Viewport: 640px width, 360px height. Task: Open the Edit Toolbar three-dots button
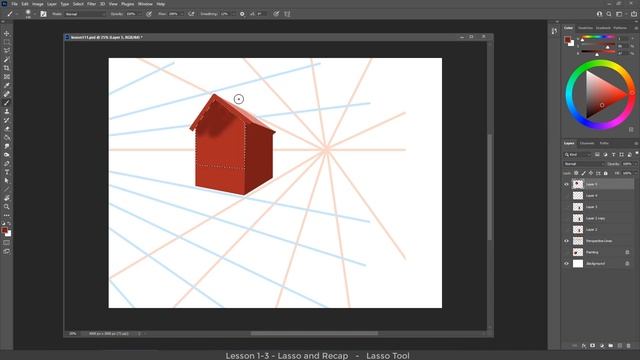tap(7, 215)
